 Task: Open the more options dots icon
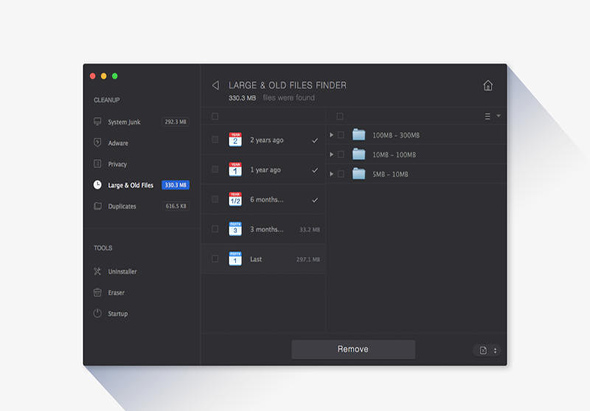click(x=495, y=350)
